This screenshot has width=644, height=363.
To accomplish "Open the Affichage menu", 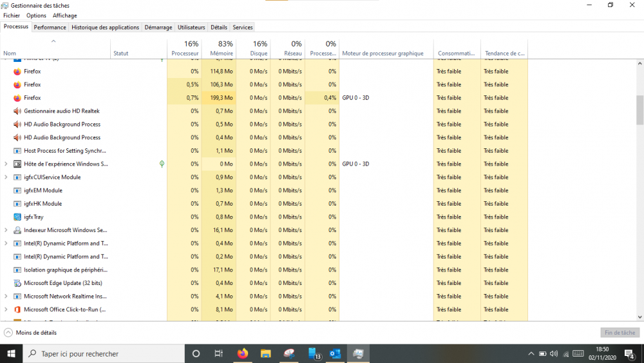I will click(x=64, y=15).
